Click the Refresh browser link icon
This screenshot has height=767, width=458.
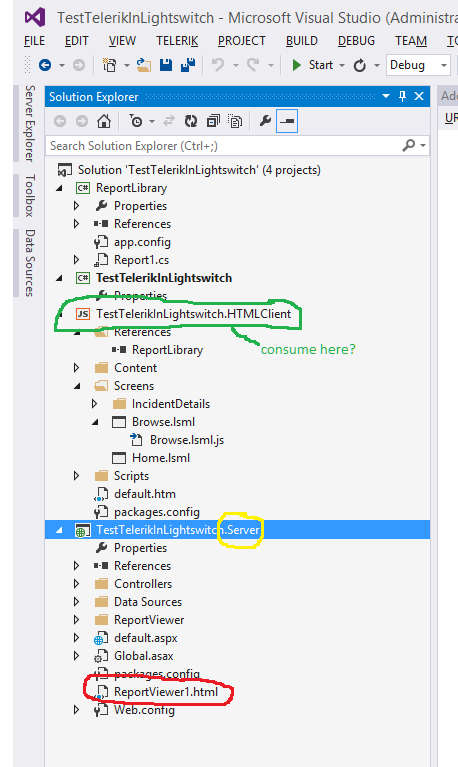360,65
